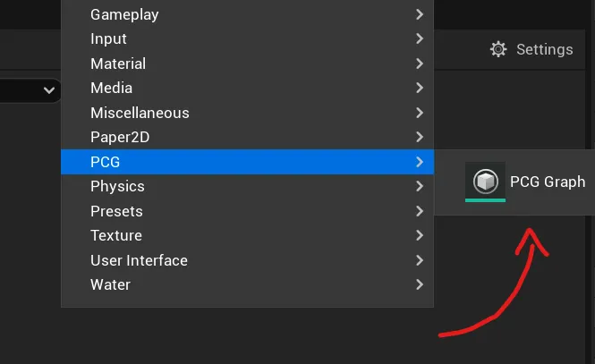The image size is (595, 364).
Task: Open the Gameplay submenu
Action: pyautogui.click(x=248, y=14)
